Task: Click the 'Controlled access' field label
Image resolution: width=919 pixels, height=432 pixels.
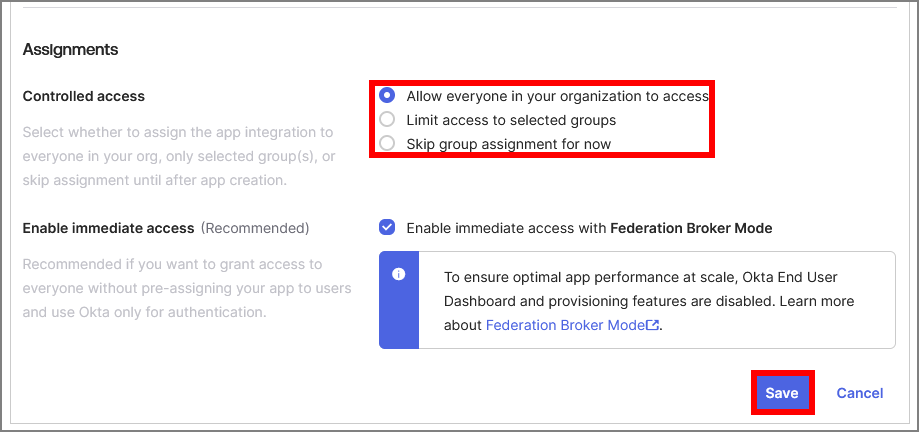Action: (x=84, y=96)
